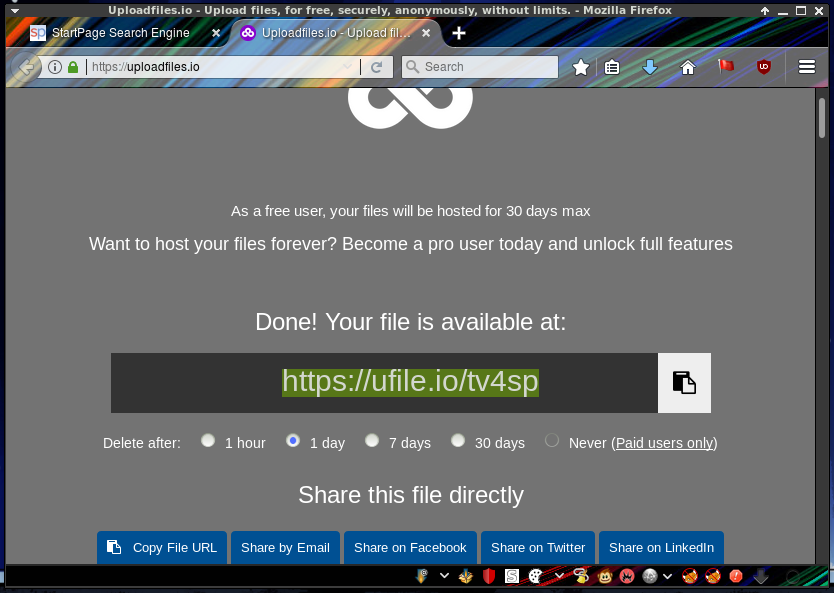Open window menu arrow in title bar
834x593 pixels.
pyautogui.click(x=15, y=10)
